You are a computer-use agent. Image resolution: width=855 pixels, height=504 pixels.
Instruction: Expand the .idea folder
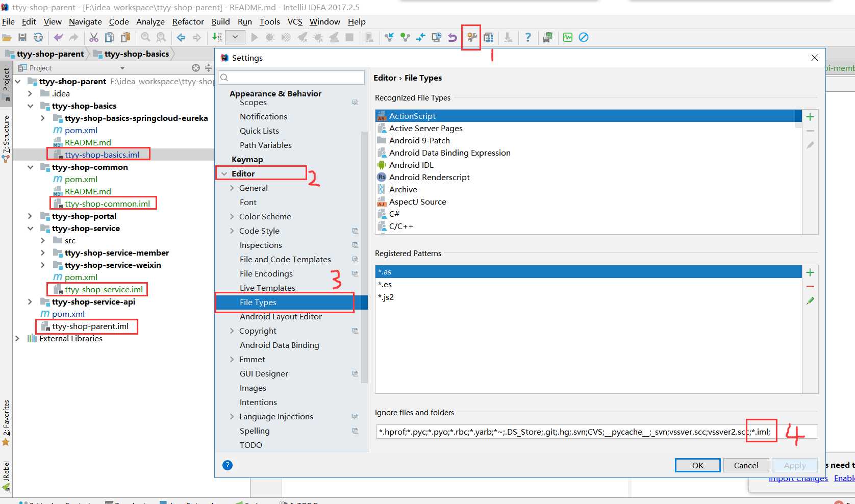pos(30,93)
